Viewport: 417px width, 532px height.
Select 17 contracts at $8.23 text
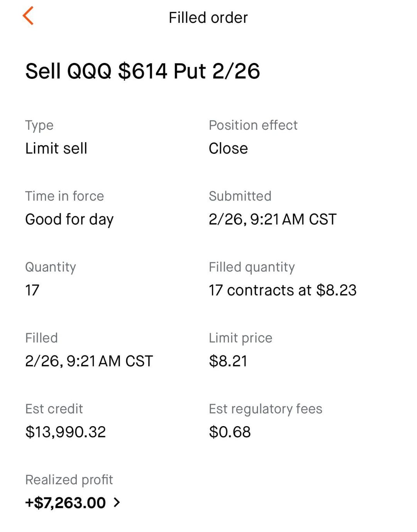pos(282,290)
